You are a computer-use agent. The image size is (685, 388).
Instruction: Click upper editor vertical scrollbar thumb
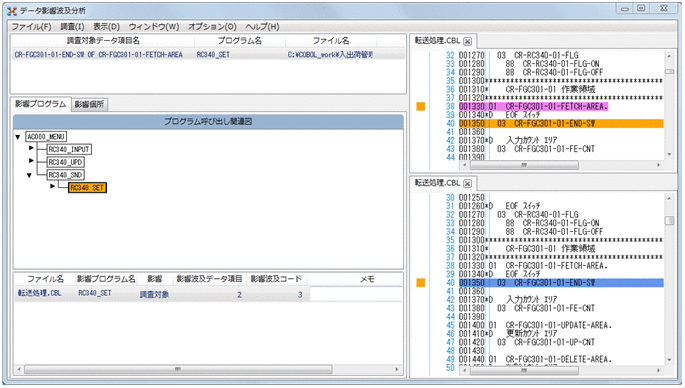click(x=669, y=72)
